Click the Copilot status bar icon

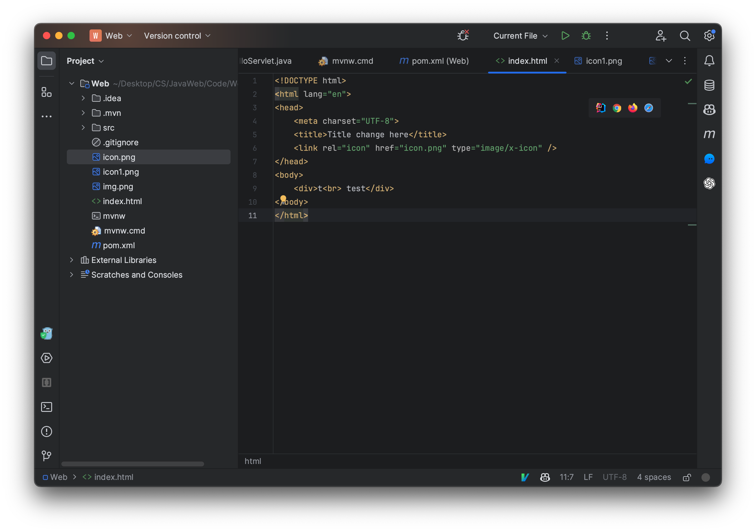tap(545, 477)
